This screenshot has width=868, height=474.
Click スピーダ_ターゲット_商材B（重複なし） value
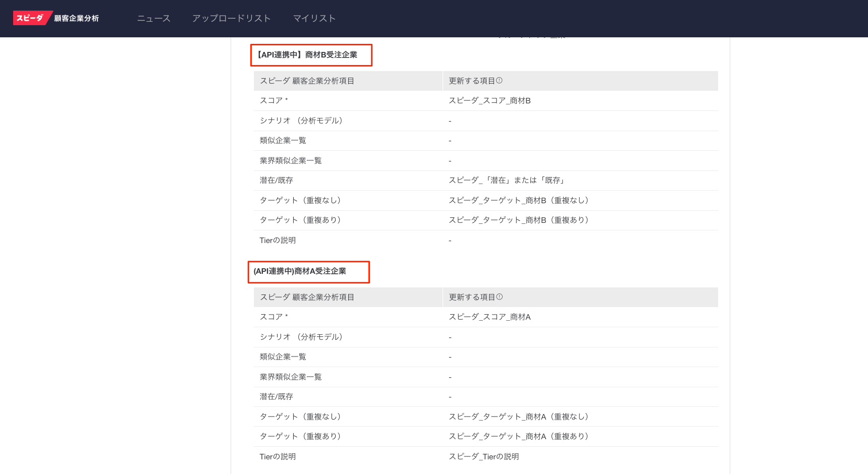[519, 200]
